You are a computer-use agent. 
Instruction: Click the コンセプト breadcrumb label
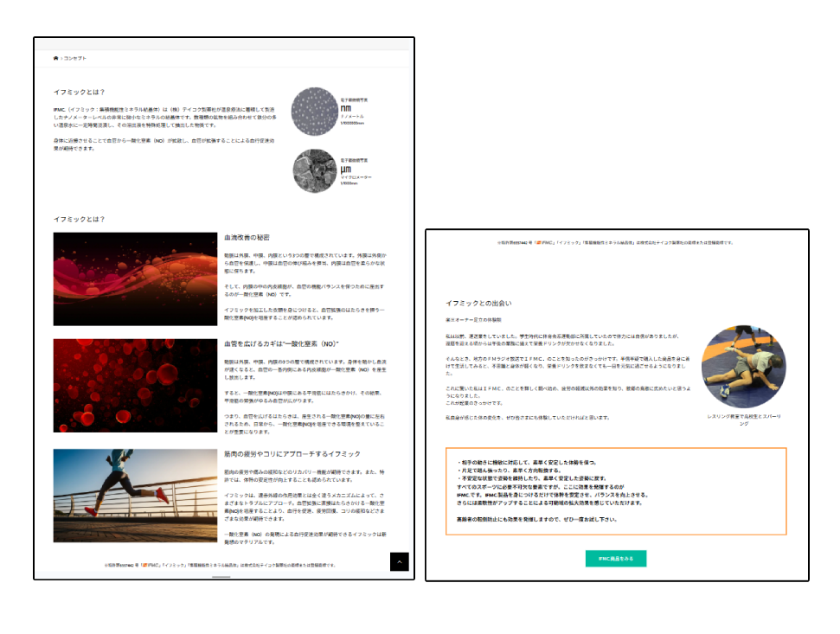(x=74, y=58)
